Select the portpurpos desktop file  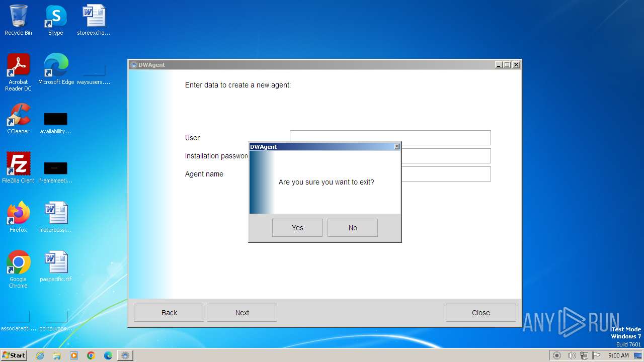tap(55, 322)
